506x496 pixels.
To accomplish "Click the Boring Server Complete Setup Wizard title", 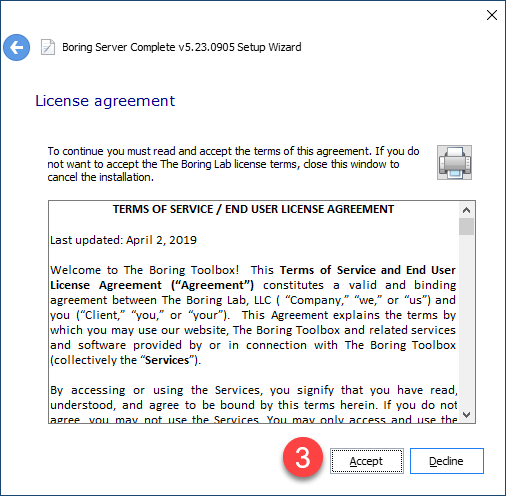I will (x=182, y=47).
